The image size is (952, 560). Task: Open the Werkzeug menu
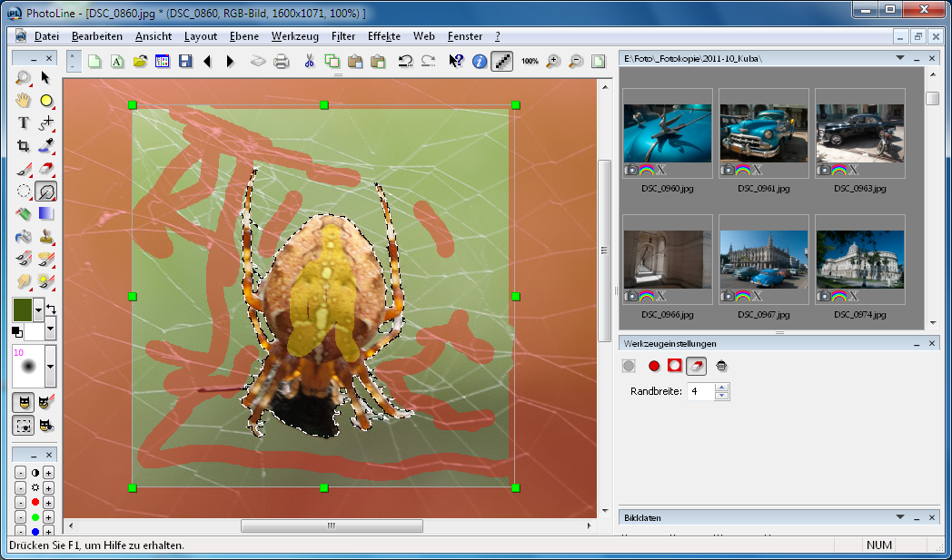294,36
